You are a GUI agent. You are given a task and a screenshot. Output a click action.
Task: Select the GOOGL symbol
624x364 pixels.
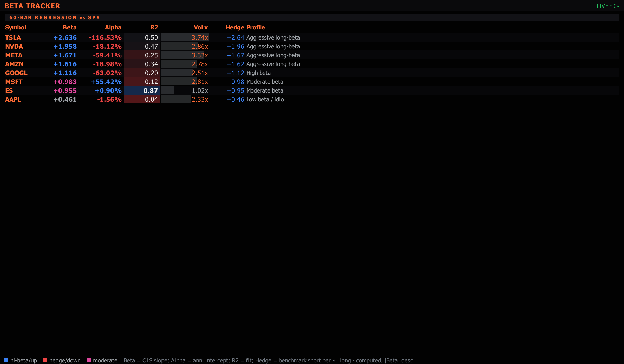point(16,73)
